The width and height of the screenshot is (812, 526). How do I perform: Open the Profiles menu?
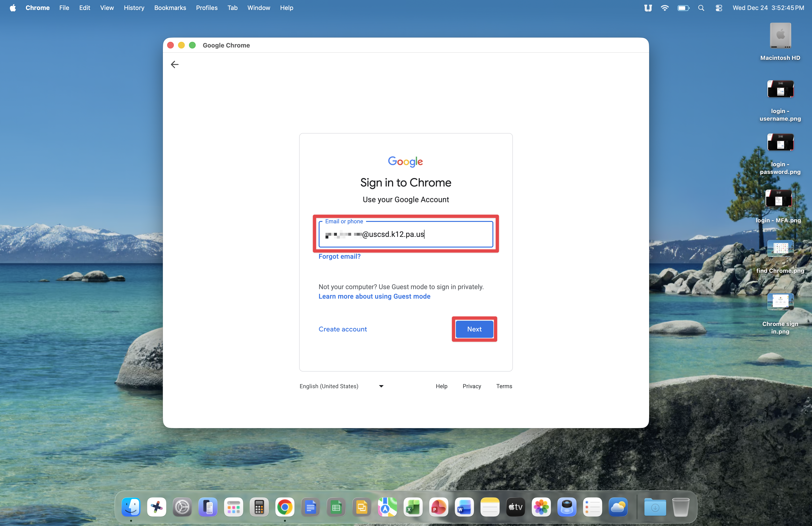pyautogui.click(x=206, y=8)
